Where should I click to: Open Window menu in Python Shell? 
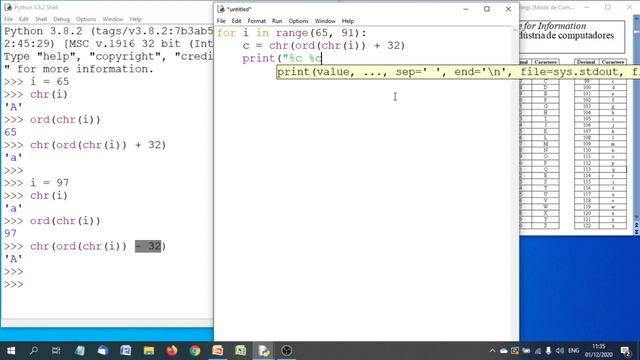(x=113, y=19)
